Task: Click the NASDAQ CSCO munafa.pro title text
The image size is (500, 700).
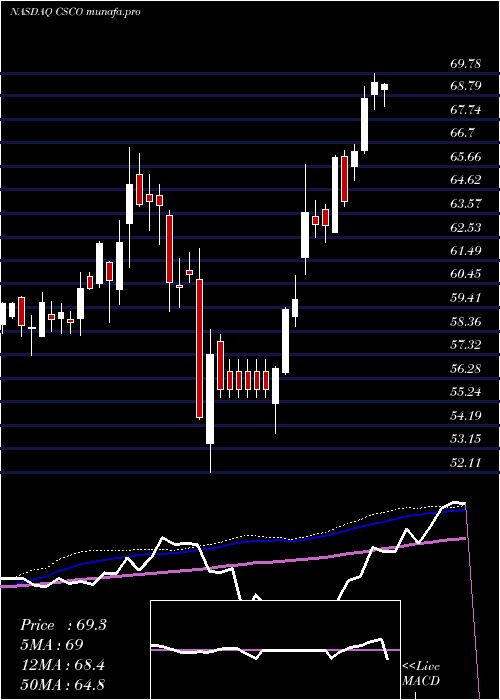Action: tap(75, 12)
